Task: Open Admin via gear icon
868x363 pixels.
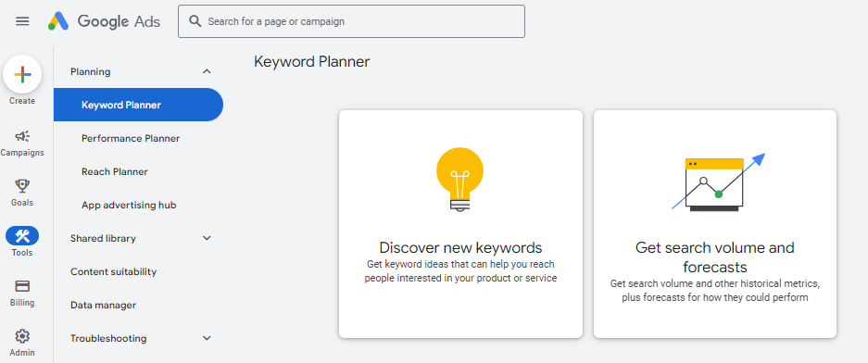Action: 22,336
